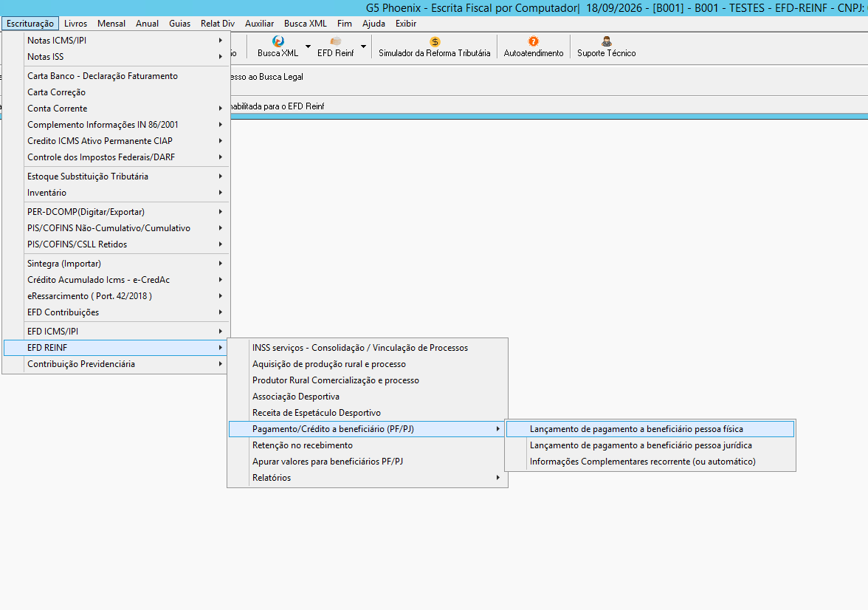868x610 pixels.
Task: Select the EFD REINF menu entry
Action: [x=117, y=348]
